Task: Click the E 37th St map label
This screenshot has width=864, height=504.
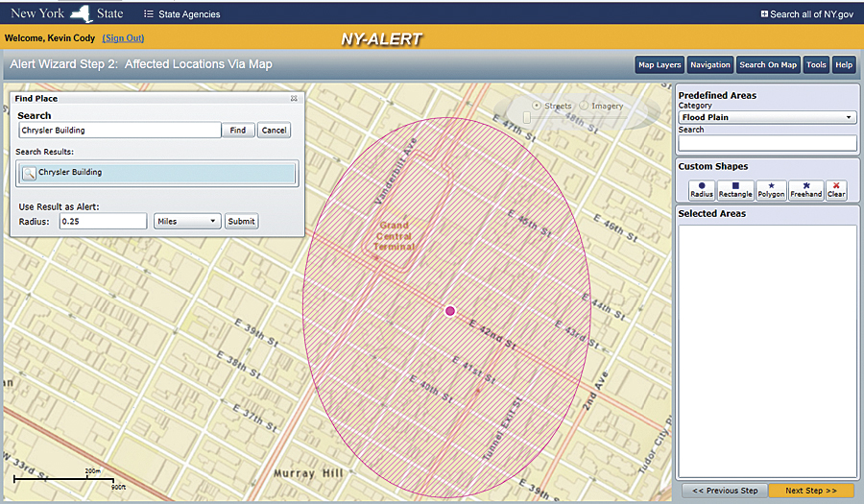Action: (x=254, y=417)
